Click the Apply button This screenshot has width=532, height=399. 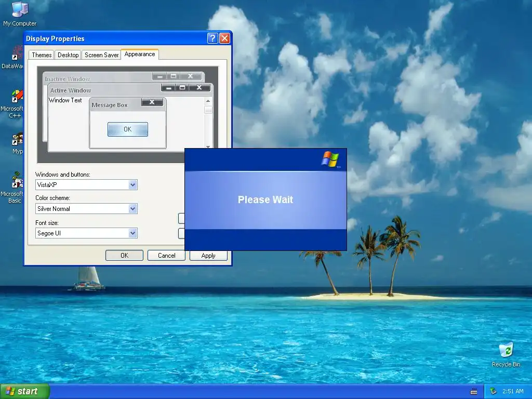pos(208,256)
